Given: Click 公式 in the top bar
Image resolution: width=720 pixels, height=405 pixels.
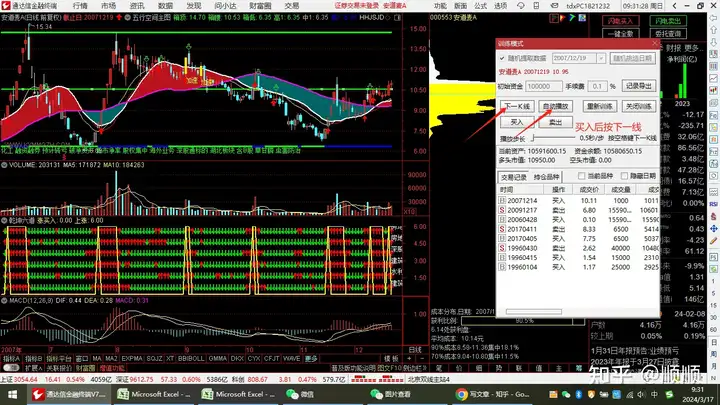Looking at the screenshot, I should click(x=480, y=6).
